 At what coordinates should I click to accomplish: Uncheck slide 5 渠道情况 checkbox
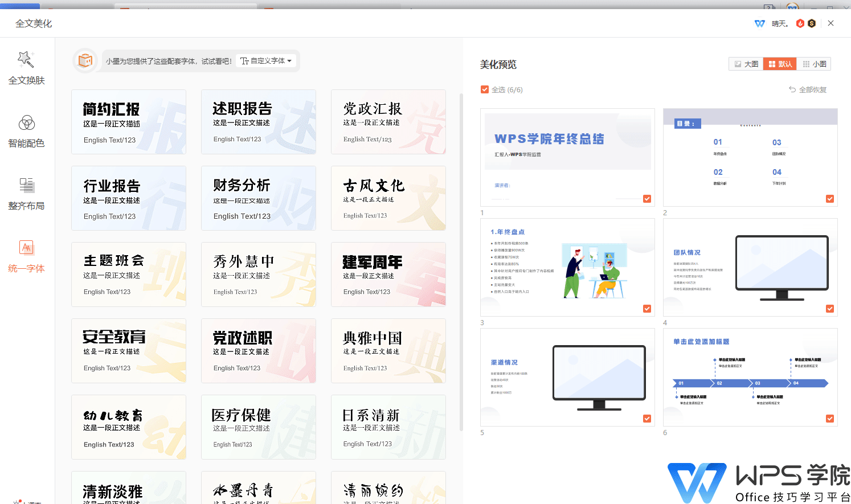(x=647, y=419)
